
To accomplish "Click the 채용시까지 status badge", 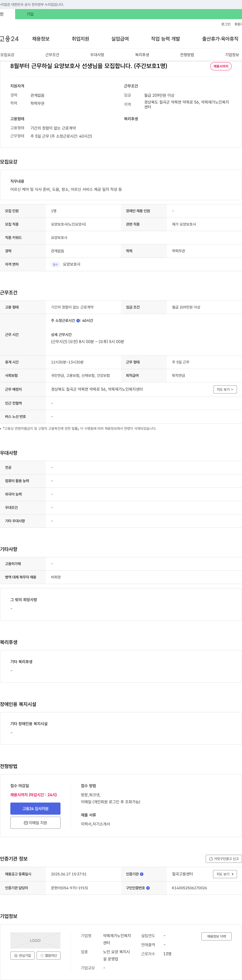I will click(x=221, y=66).
